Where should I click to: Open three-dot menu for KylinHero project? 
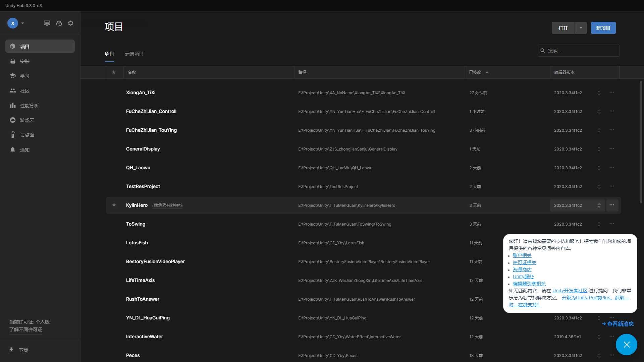(612, 205)
